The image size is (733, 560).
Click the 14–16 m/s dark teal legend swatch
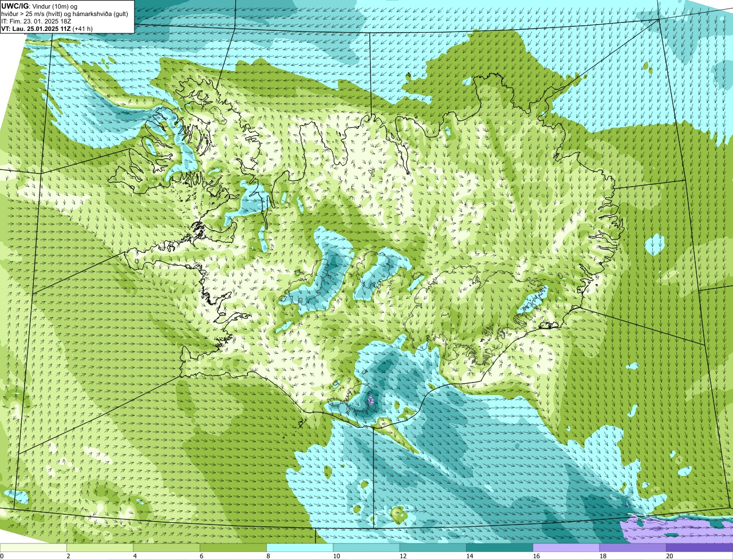(499, 547)
